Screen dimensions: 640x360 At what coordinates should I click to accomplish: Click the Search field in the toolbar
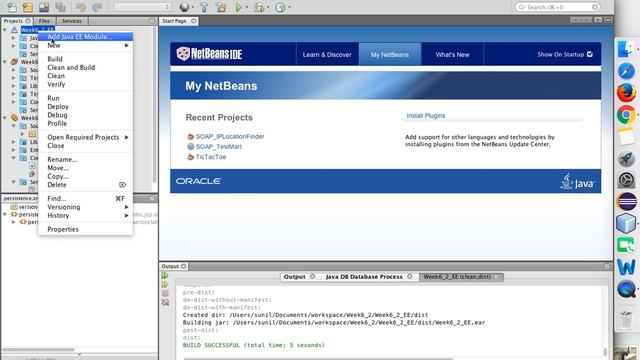click(x=557, y=7)
